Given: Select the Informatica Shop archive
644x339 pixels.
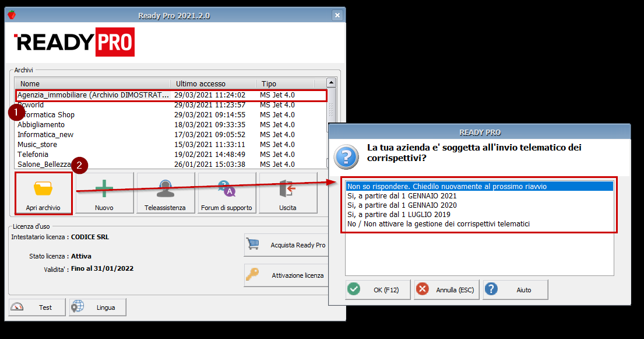Looking at the screenshot, I should (170, 115).
